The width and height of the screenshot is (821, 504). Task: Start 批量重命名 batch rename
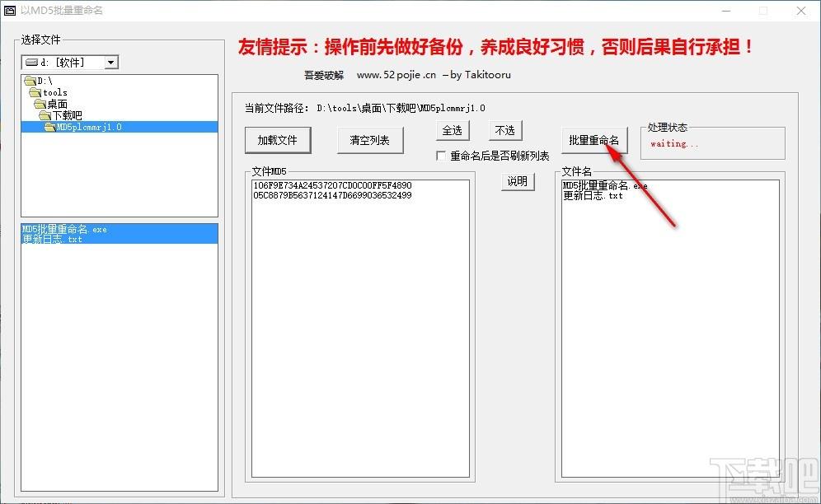(593, 140)
